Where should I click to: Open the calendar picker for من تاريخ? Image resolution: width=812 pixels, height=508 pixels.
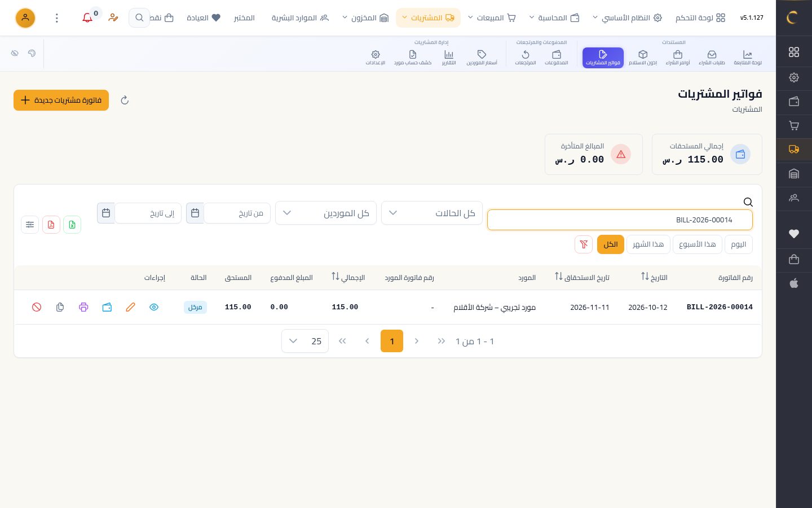click(195, 213)
